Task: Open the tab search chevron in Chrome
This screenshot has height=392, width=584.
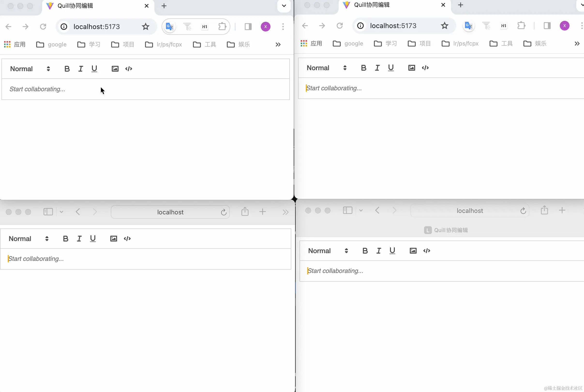Action: pos(283,6)
